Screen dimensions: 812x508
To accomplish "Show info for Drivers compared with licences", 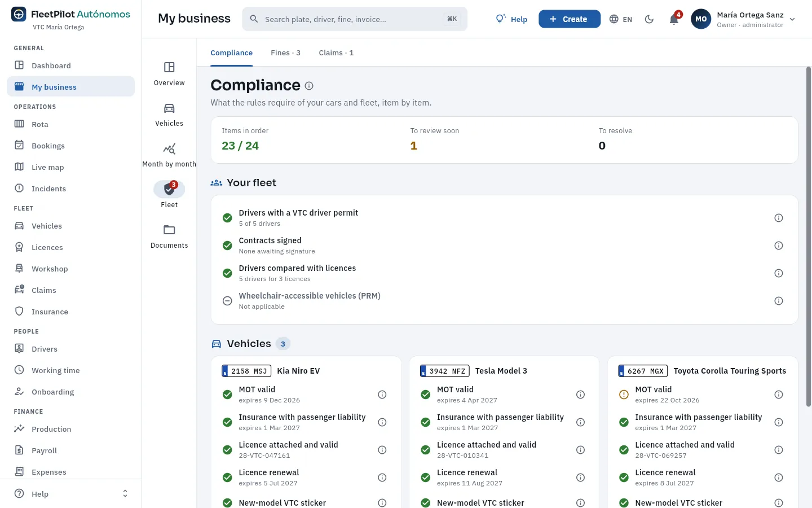I will (x=779, y=273).
